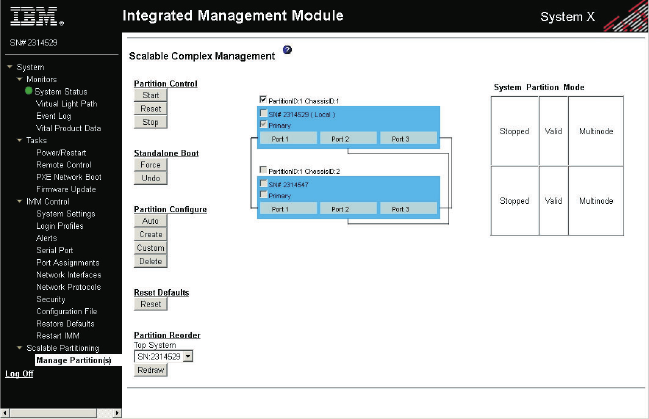Toggle Primary checkbox under SN# 2314529
This screenshot has width=649, height=419.
263,124
